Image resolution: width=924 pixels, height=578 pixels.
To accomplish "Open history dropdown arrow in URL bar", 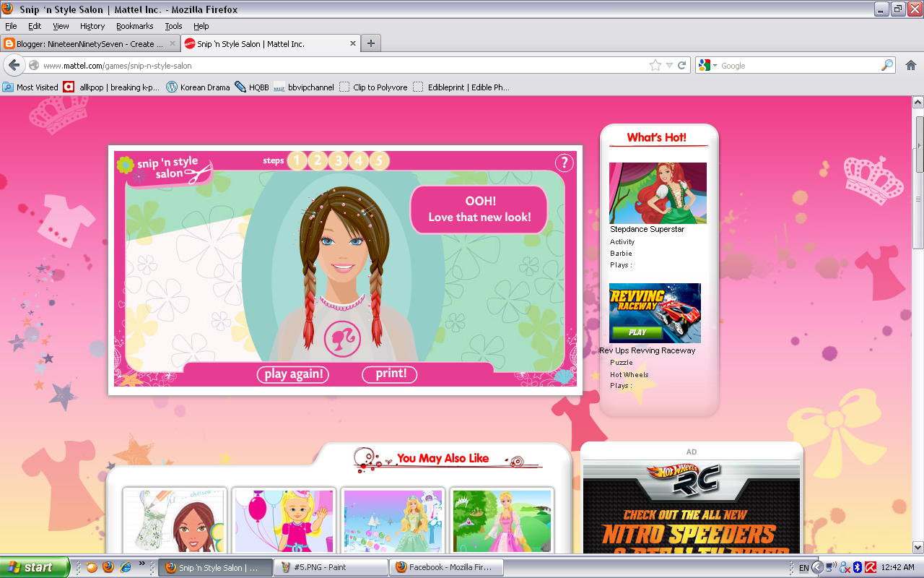I will click(x=669, y=65).
